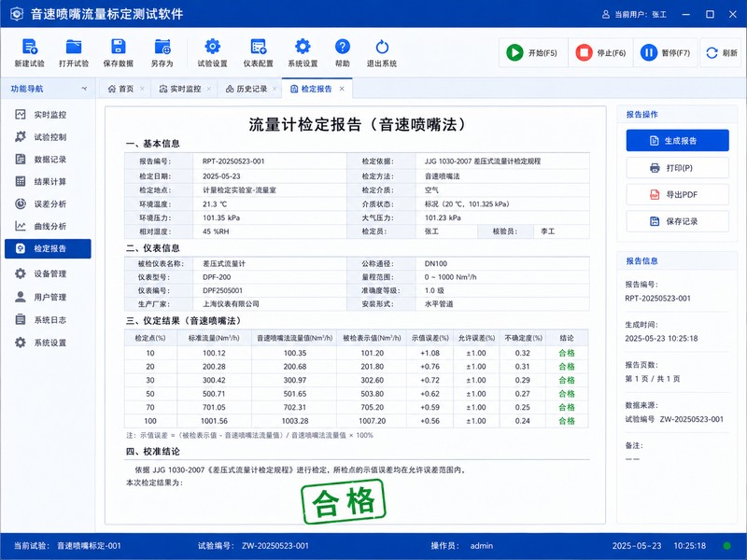Click the 合格 green stamp
This screenshot has width=747, height=560.
pyautogui.click(x=344, y=501)
